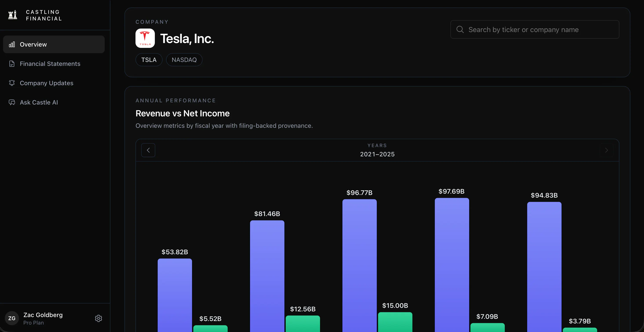Click the ZG user avatar

[x=12, y=318]
